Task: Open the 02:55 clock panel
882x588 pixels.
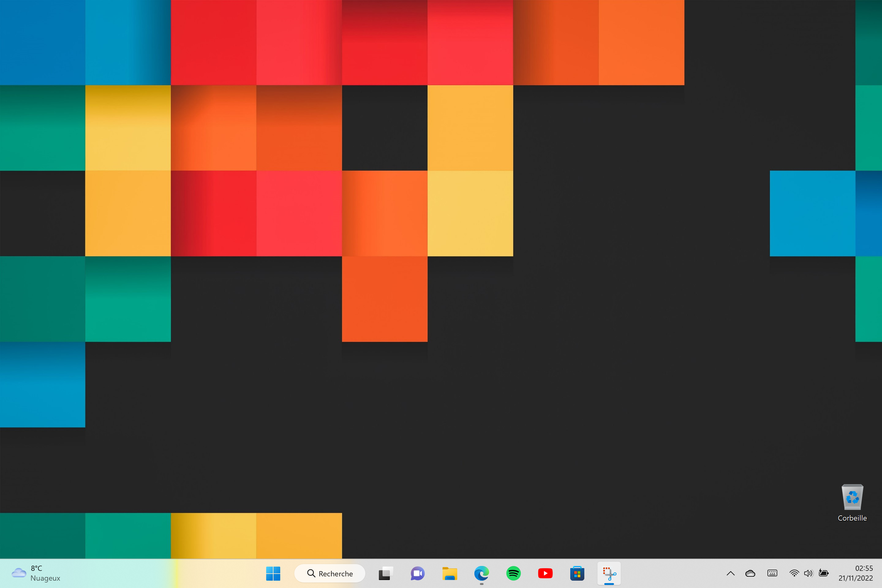Action: tap(864, 568)
